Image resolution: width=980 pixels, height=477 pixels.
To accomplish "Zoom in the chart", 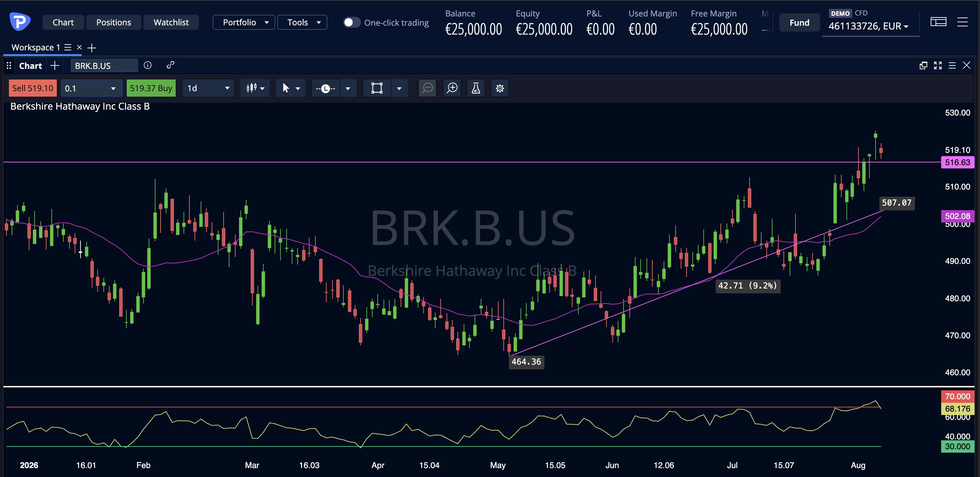I will (452, 88).
